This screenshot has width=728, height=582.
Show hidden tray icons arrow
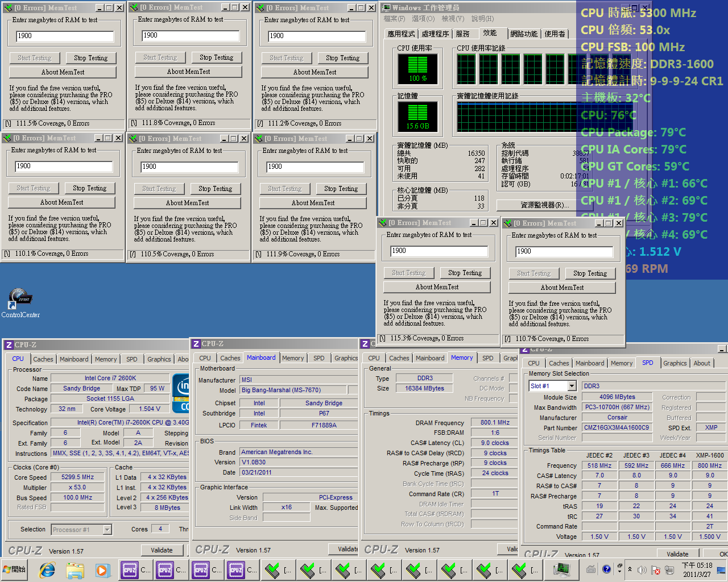point(630,569)
